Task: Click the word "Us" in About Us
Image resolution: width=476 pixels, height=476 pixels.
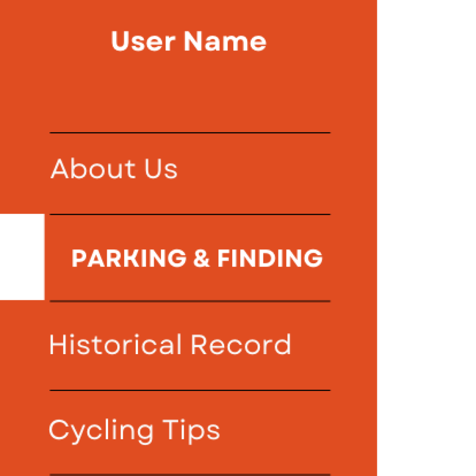Action: 161,169
